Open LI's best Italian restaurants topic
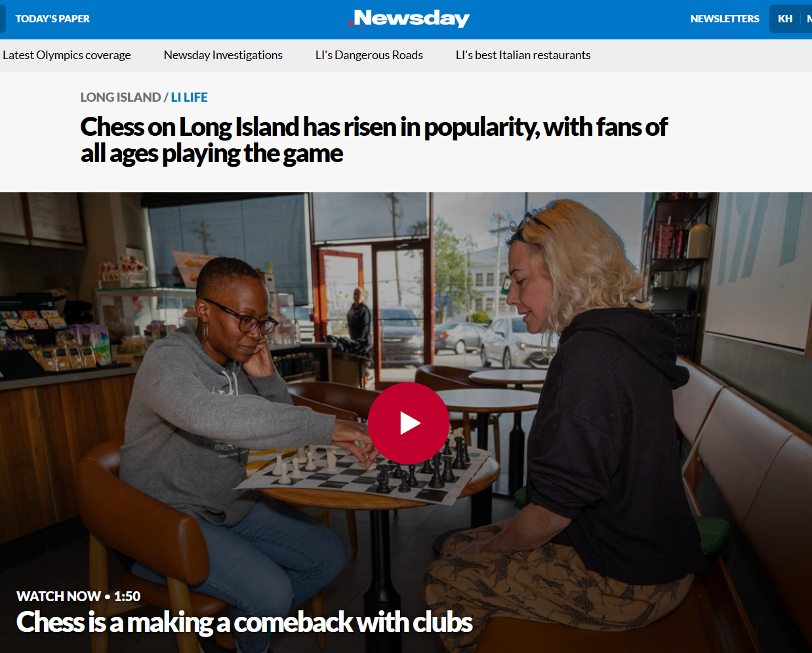The width and height of the screenshot is (812, 653). pos(523,55)
